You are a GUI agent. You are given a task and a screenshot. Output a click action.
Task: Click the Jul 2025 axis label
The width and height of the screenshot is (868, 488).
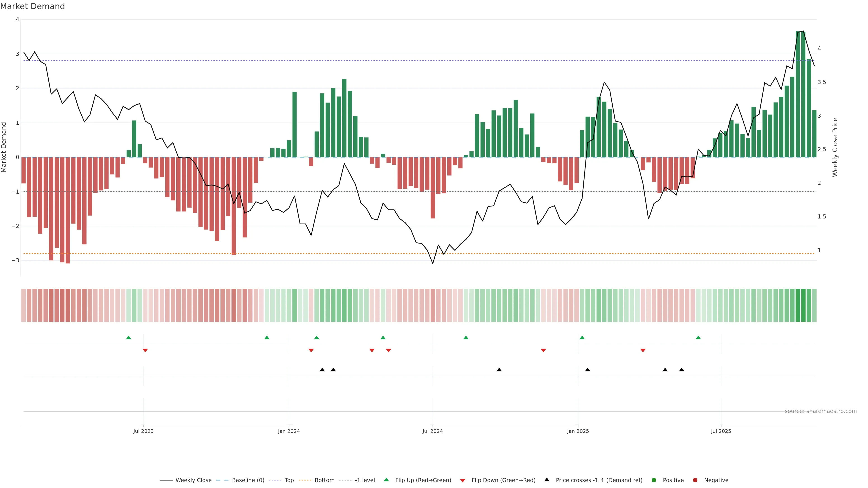(721, 431)
